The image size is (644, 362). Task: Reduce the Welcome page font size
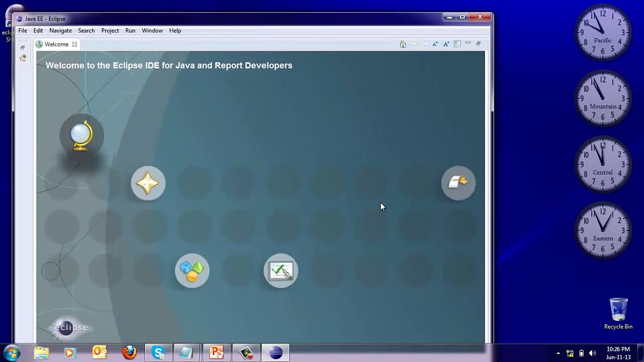[x=435, y=44]
